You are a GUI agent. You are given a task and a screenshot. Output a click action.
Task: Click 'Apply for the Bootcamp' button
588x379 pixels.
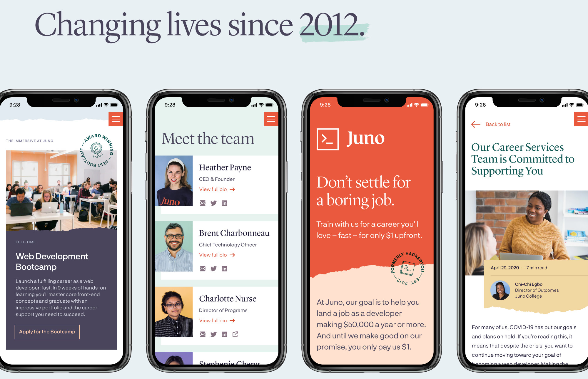coord(47,331)
